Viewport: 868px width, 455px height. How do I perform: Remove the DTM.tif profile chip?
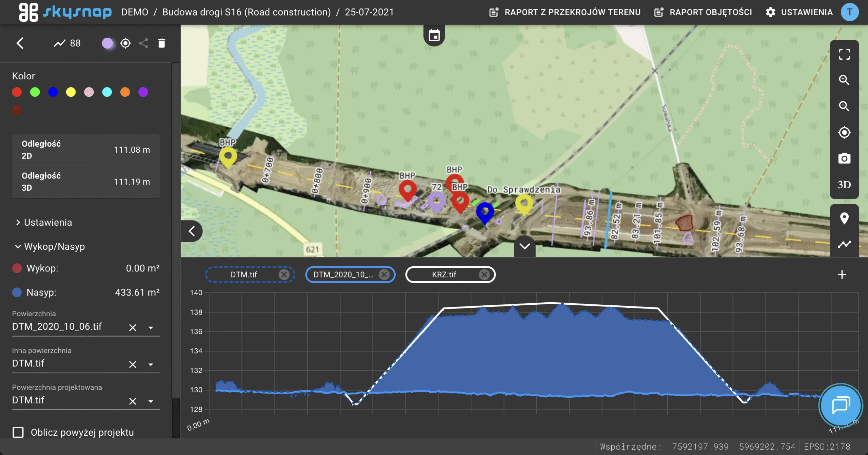284,274
